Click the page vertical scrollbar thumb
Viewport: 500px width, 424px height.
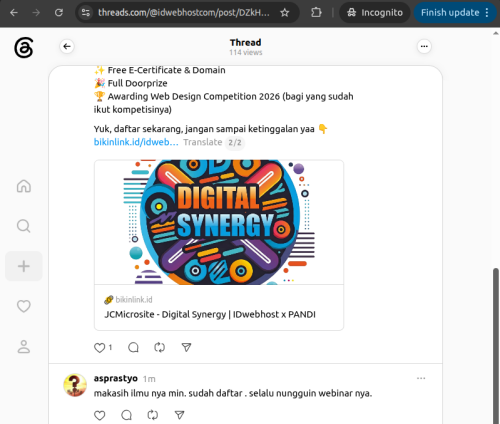[496, 345]
